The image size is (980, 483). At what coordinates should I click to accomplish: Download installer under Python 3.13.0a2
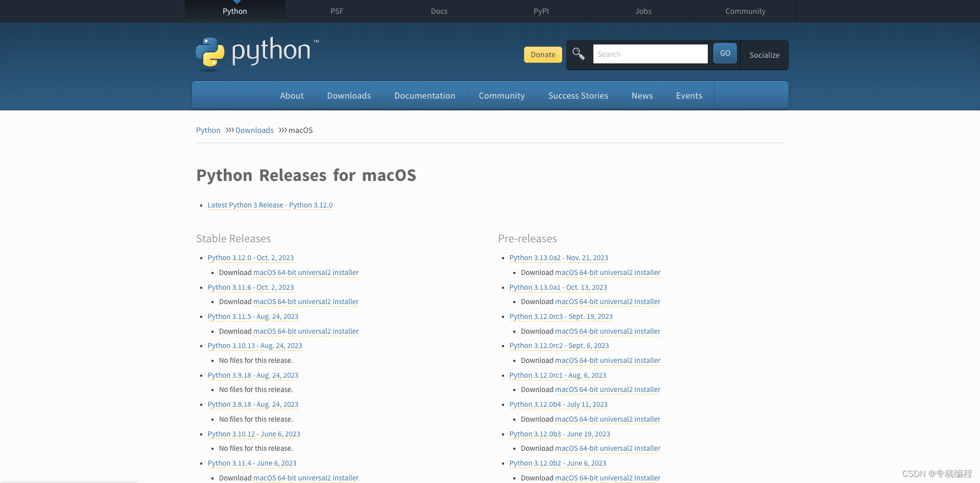click(608, 272)
